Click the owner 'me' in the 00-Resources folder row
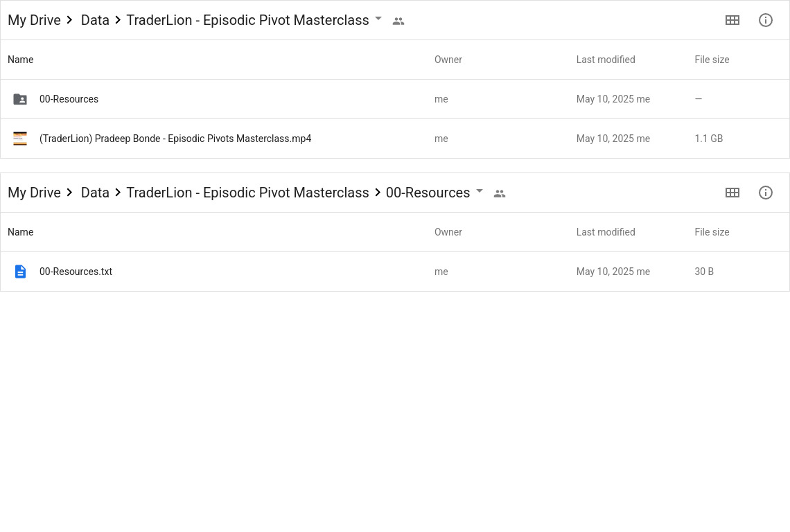Viewport: 790px width, 532px height. (x=441, y=99)
